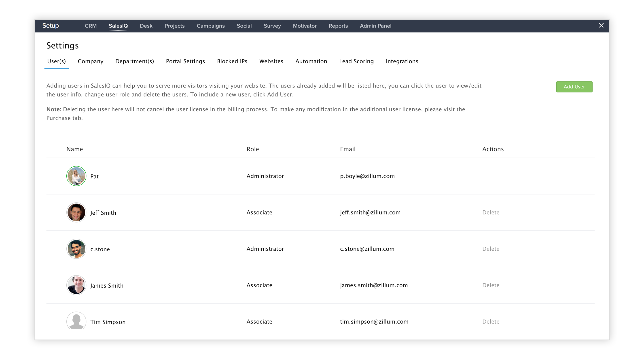Viewport: 644px width, 359px height.
Task: Select Campaigns in the Setup menu
Action: (x=210, y=26)
